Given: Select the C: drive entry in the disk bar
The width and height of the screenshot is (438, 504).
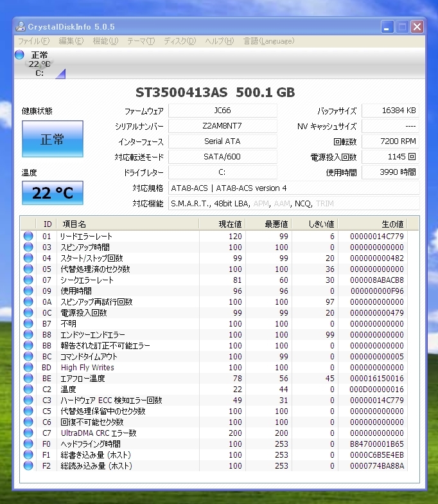Looking at the screenshot, I should coord(40,64).
